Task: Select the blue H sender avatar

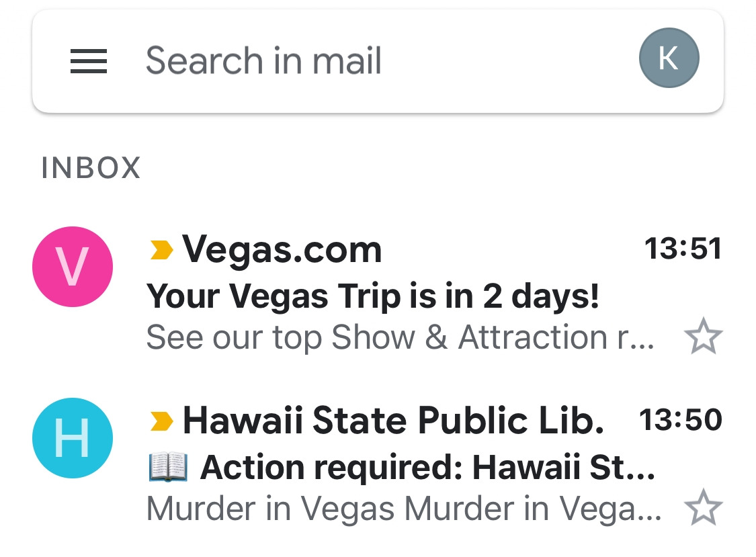Action: tap(73, 438)
